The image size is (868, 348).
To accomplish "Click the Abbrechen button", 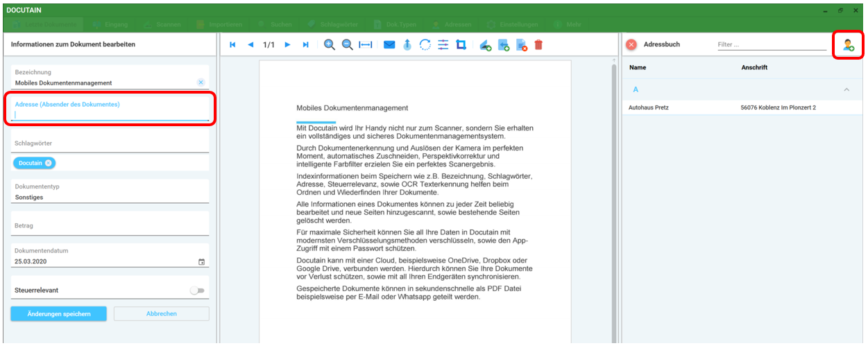I will (162, 314).
